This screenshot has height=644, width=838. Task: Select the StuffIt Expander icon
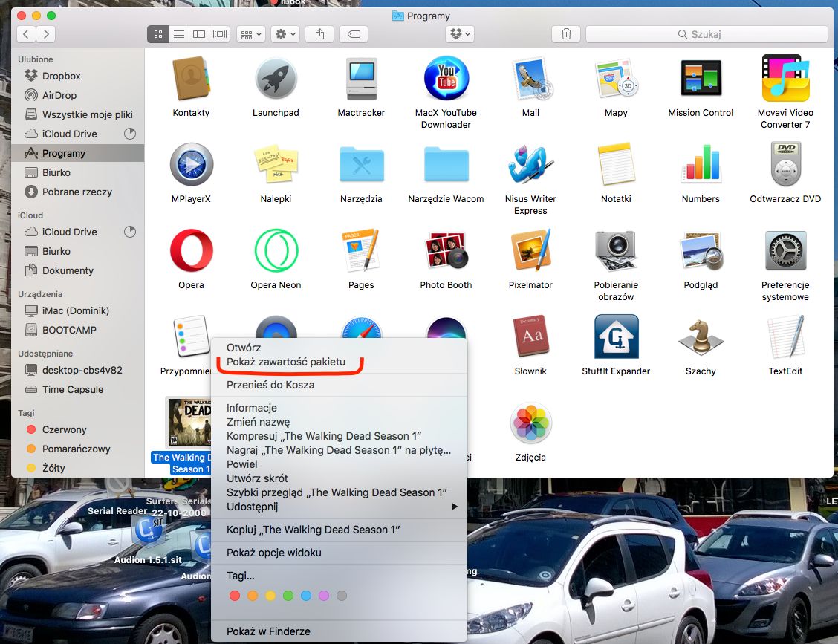tap(616, 336)
